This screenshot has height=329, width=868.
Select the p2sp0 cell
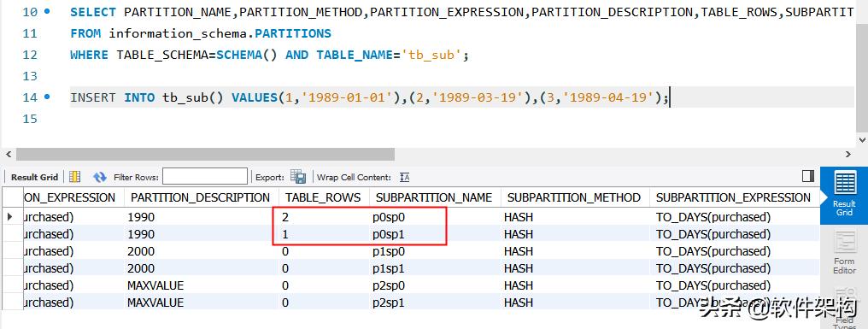[x=390, y=285]
